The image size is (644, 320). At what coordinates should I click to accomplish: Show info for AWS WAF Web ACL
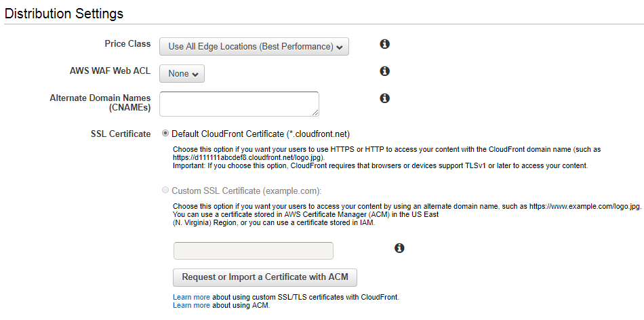(384, 71)
